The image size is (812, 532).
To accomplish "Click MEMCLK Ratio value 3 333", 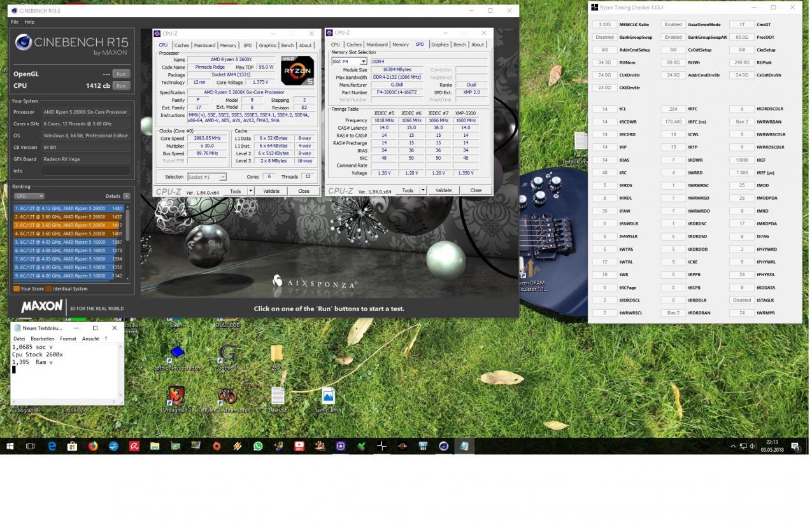I will [604, 24].
